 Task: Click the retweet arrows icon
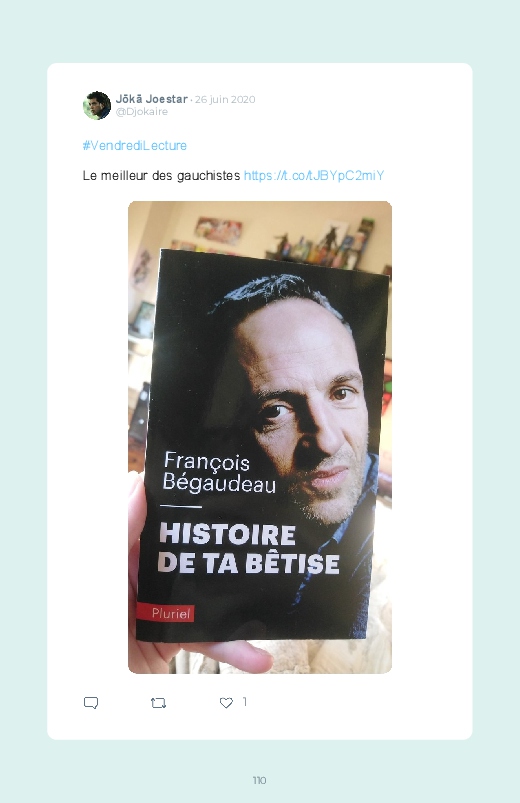(x=159, y=703)
